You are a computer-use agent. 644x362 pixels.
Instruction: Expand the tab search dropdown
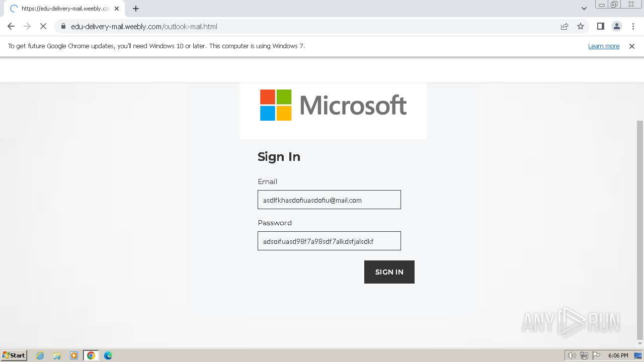tap(584, 9)
